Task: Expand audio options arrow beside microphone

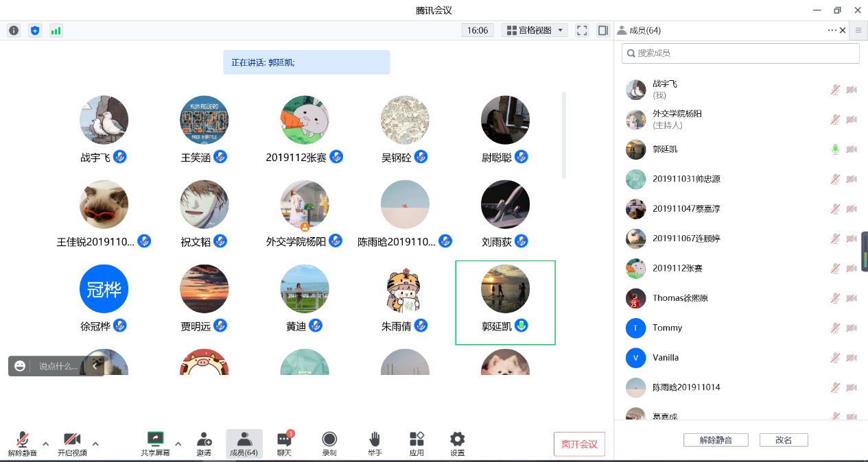Action: [x=46, y=443]
